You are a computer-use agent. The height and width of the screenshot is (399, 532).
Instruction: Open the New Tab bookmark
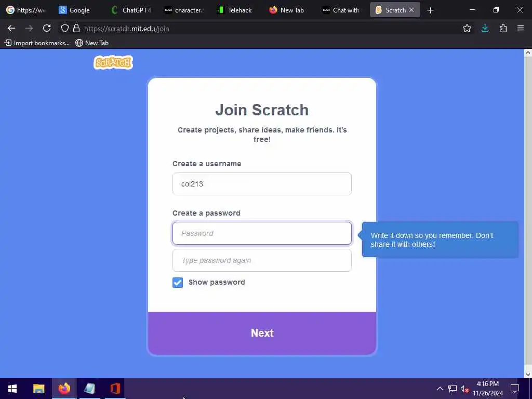click(92, 43)
